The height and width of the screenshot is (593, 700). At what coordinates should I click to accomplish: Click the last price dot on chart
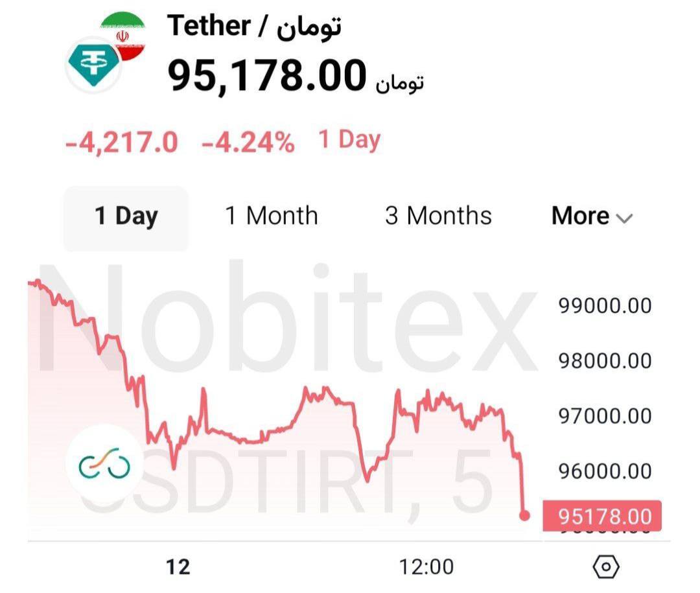point(524,515)
